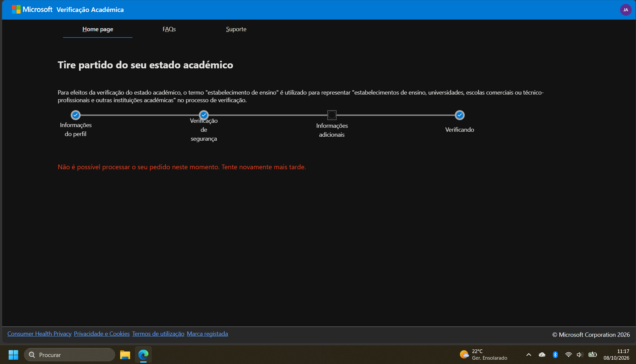The height and width of the screenshot is (364, 636).
Task: Click the Wi-Fi network icon
Action: 568,355
